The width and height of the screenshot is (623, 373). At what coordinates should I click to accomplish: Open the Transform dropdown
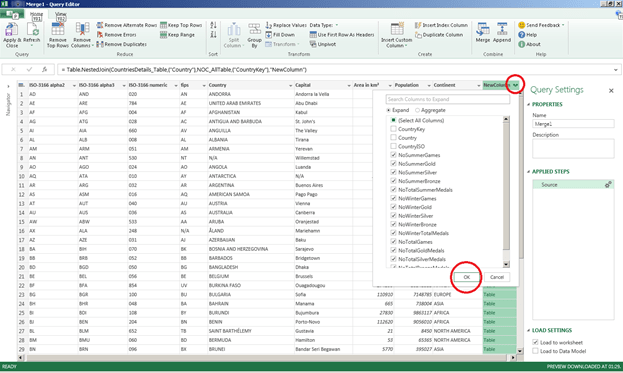282,44
